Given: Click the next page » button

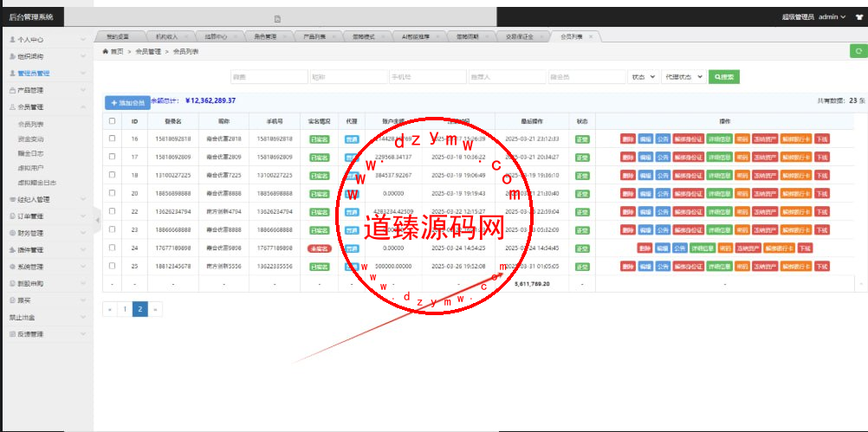Looking at the screenshot, I should (x=155, y=310).
